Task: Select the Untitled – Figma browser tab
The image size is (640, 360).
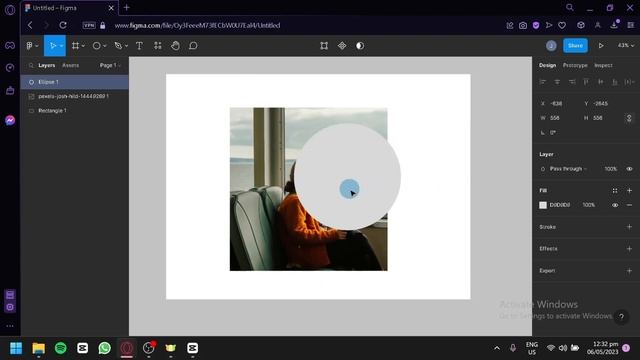Action: (69, 8)
